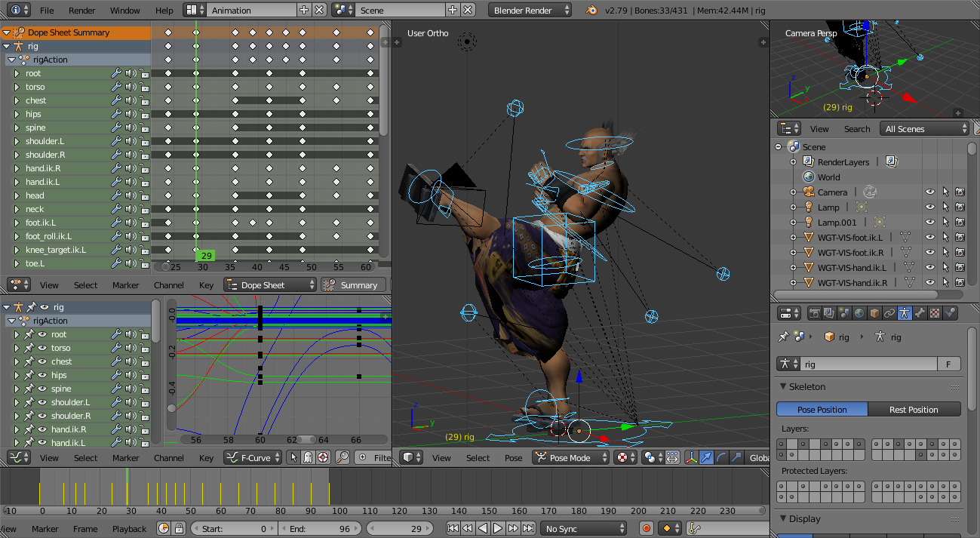Open the Pose Mode dropdown
The image size is (980, 538).
click(x=571, y=458)
